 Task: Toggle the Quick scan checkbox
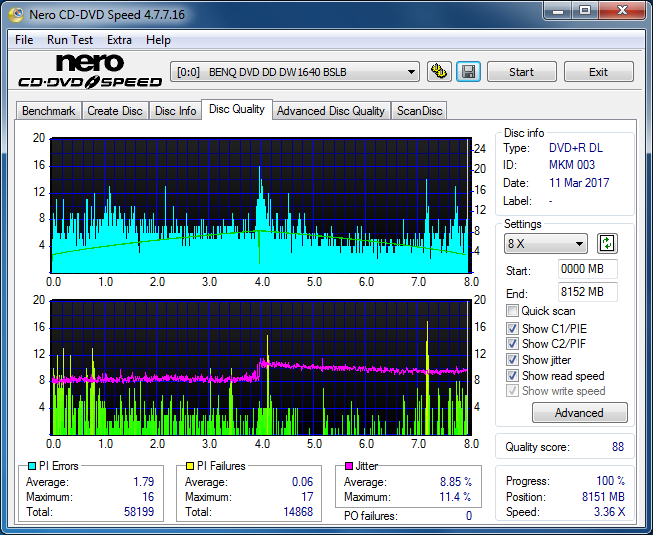coord(512,311)
